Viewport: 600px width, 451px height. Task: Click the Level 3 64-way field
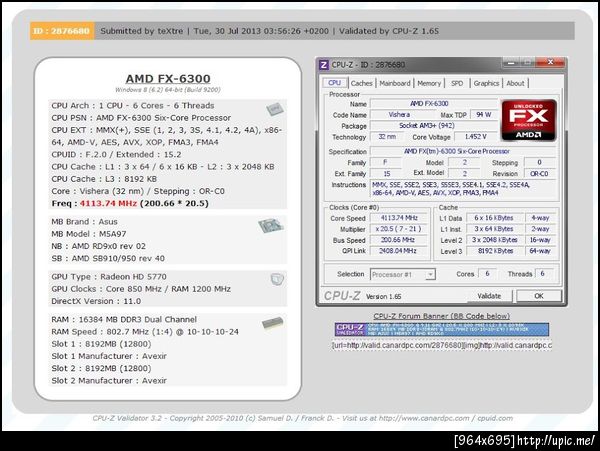click(x=540, y=251)
